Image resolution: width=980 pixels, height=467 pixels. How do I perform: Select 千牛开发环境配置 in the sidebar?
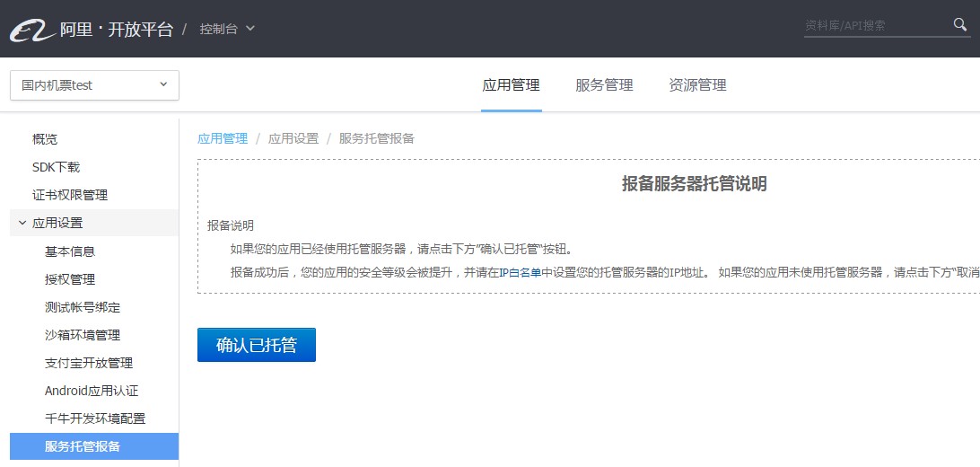[95, 419]
